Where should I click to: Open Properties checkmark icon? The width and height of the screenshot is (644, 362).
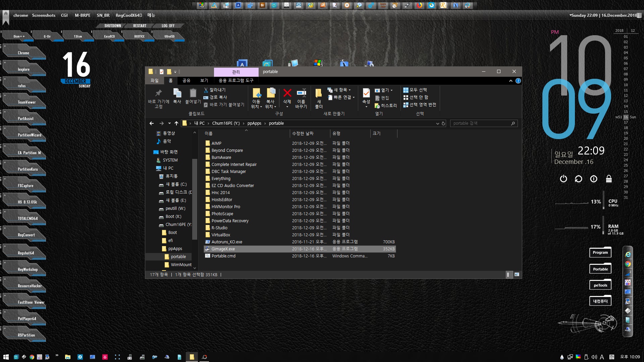366,93
